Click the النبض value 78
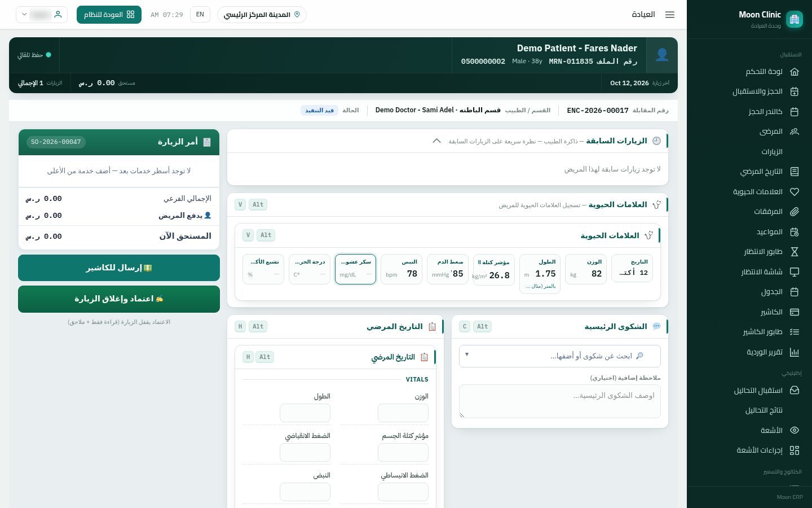 click(412, 274)
